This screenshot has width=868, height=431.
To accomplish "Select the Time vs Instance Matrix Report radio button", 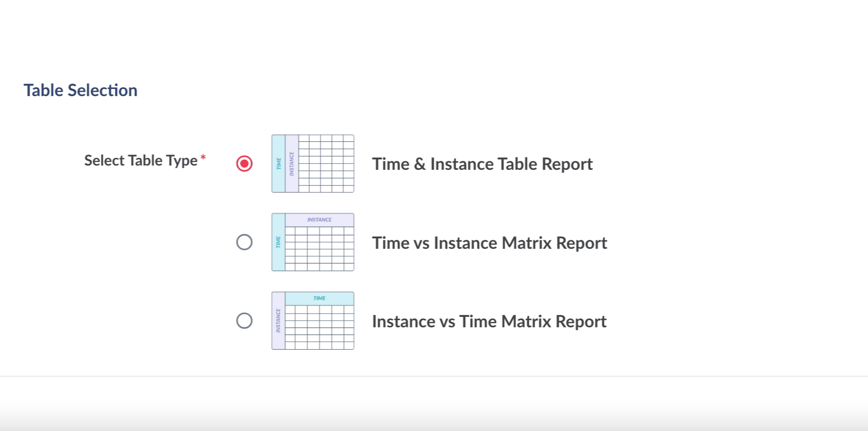I will (x=244, y=242).
